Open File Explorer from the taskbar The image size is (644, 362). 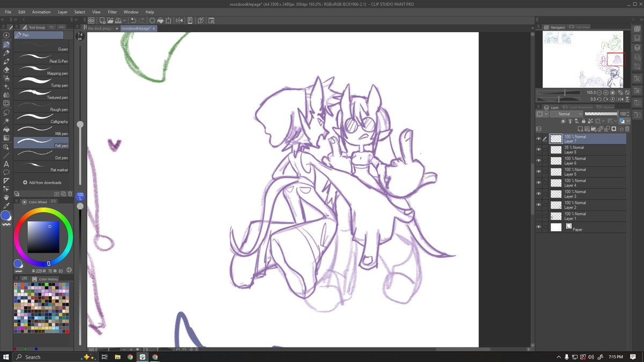pos(117,357)
